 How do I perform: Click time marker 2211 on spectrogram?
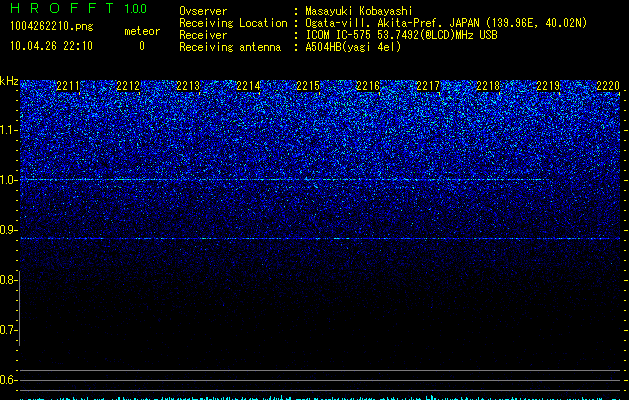tap(68, 86)
